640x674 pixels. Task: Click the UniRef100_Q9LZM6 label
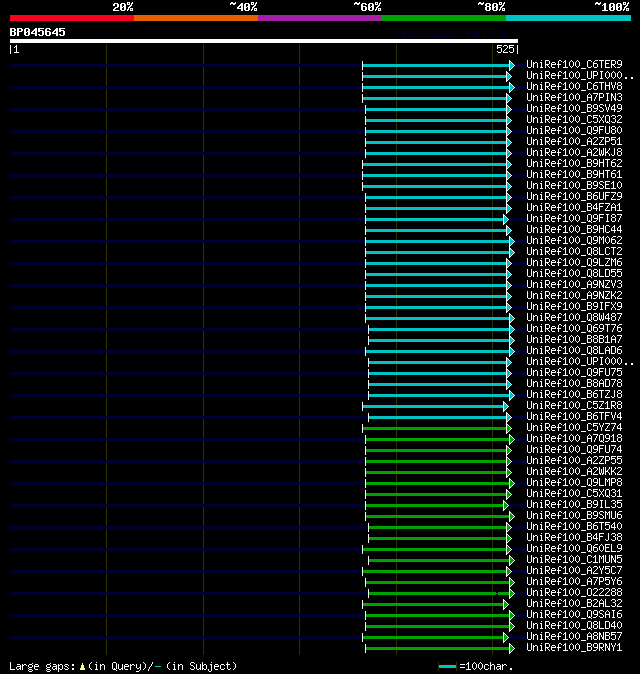tap(574, 263)
